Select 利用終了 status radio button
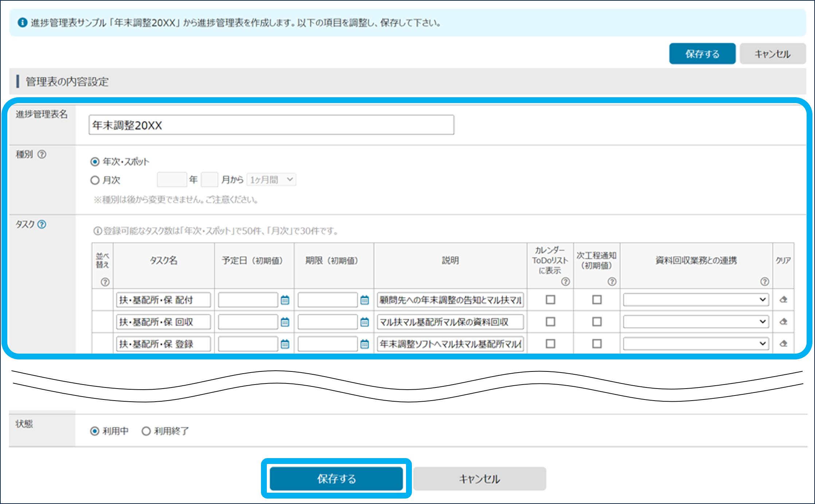 pyautogui.click(x=146, y=431)
